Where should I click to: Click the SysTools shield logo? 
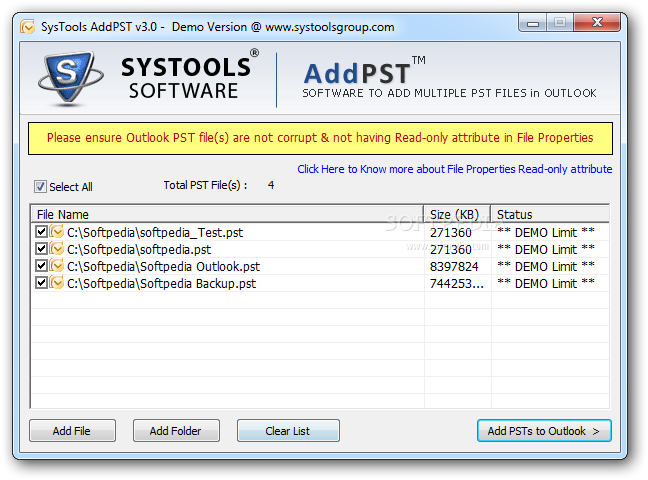70,79
